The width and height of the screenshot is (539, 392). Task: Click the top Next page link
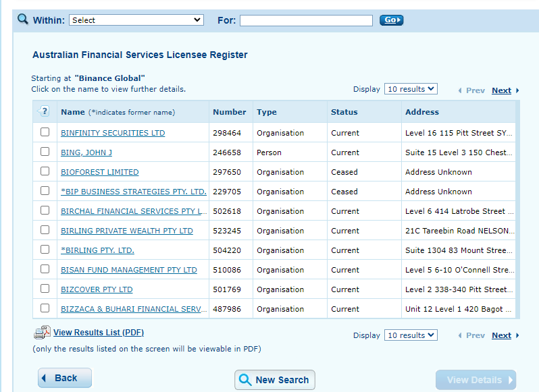(501, 90)
